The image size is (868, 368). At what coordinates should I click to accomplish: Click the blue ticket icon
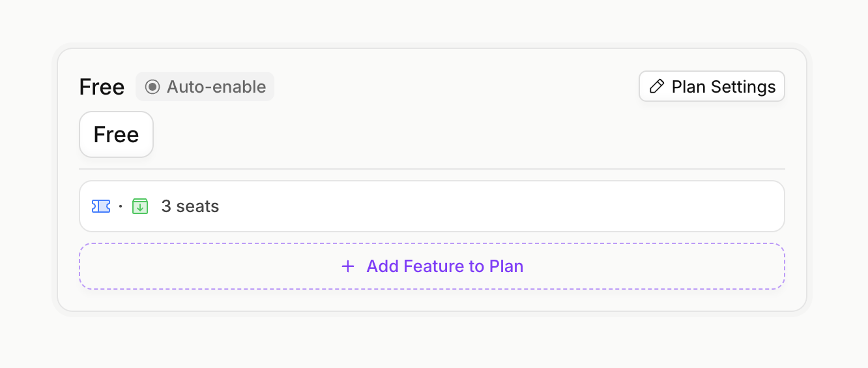(101, 206)
